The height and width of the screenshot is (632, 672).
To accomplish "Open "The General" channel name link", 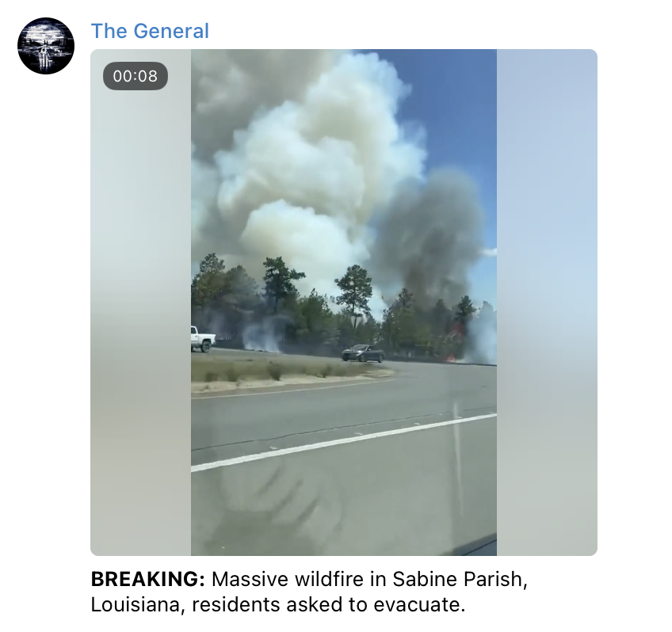I will pyautogui.click(x=150, y=31).
